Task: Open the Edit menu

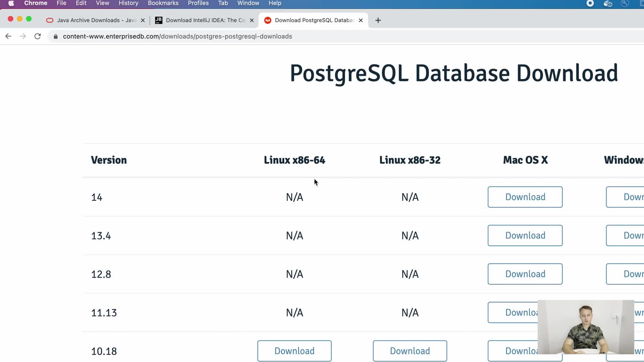Action: point(81,3)
